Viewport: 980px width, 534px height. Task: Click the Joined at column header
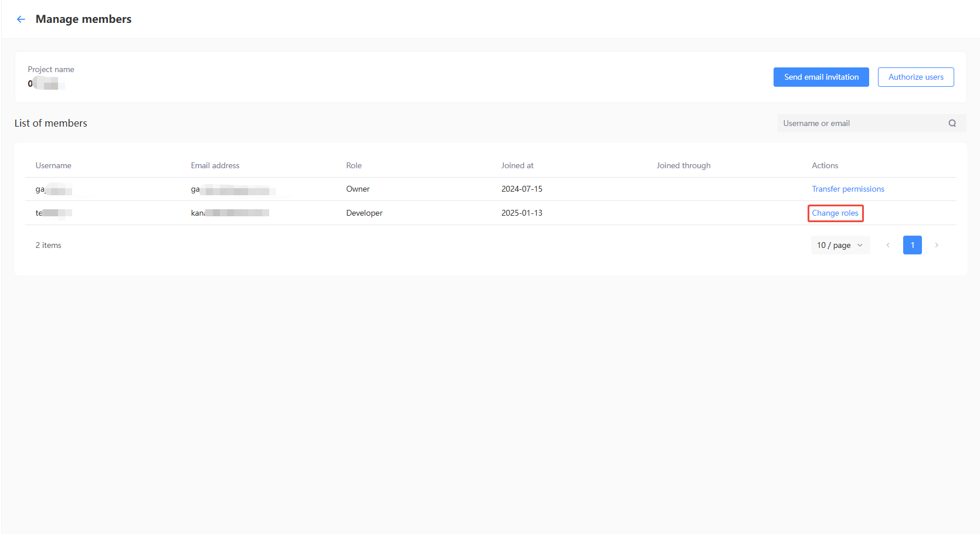pos(517,165)
